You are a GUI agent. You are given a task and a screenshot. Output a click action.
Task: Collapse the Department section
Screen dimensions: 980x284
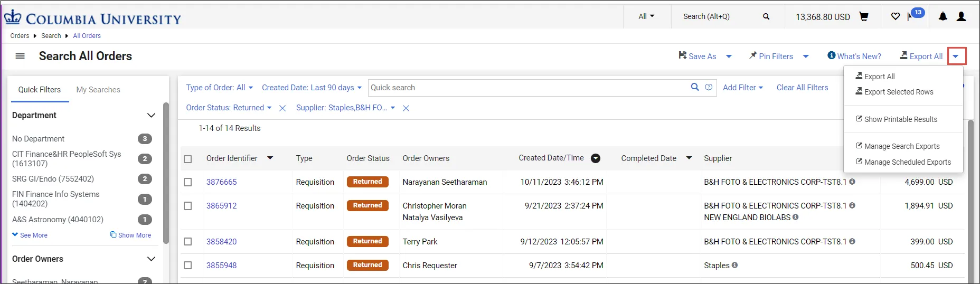(151, 116)
